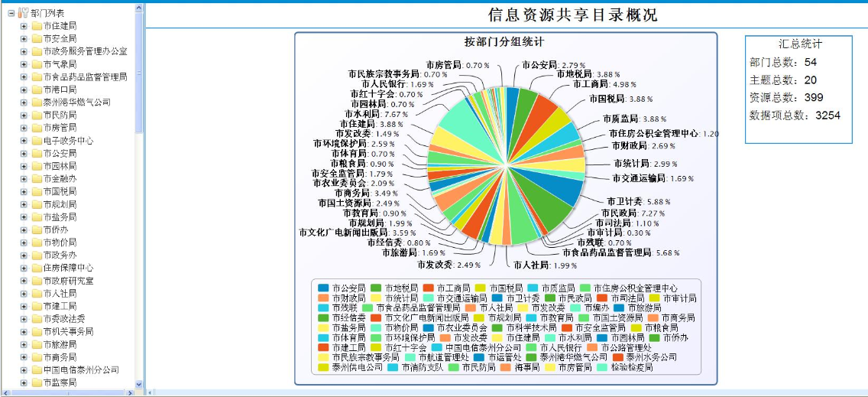Expand the 市安全局 tree node
This screenshot has width=868, height=397.
(x=24, y=39)
